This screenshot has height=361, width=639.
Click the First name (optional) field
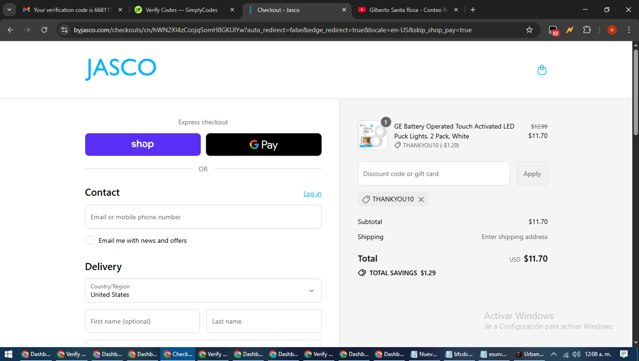[x=142, y=321]
